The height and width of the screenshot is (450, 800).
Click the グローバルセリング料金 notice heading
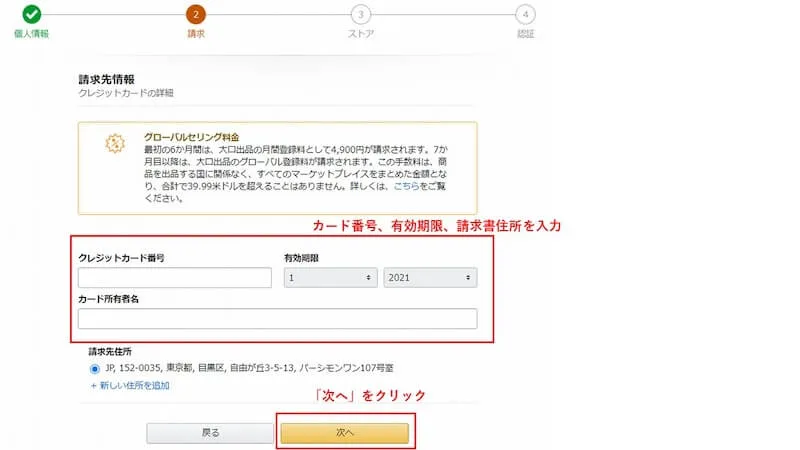[x=191, y=136]
